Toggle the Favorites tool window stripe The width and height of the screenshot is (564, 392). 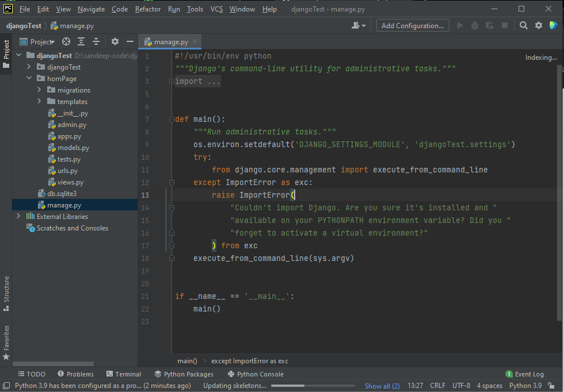[x=6, y=343]
